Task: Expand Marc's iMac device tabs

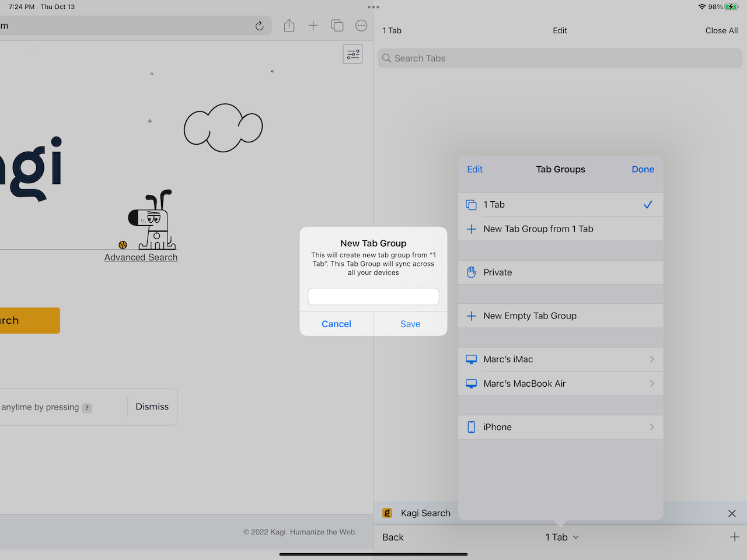Action: click(x=560, y=359)
